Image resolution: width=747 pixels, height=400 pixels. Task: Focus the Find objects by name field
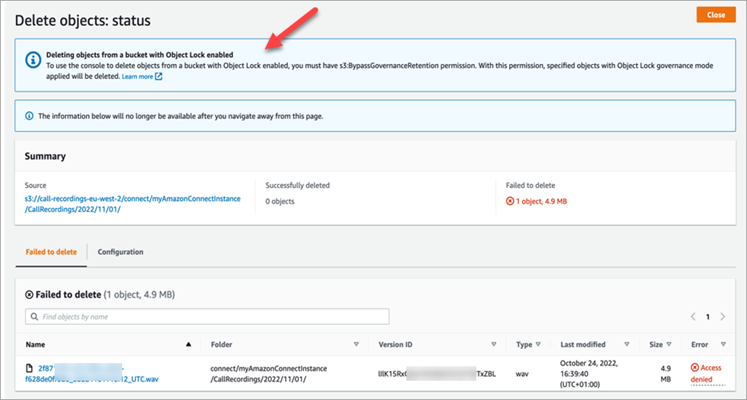(210, 316)
